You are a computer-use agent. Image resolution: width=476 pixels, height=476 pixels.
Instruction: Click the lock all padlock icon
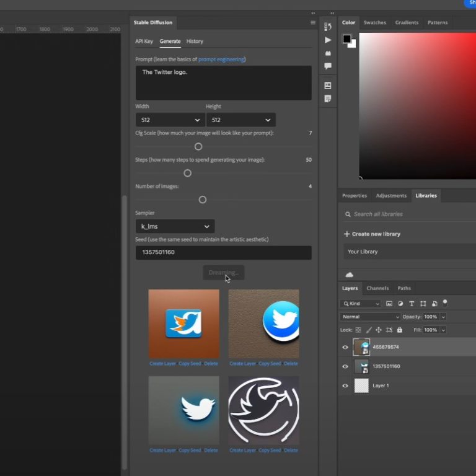click(399, 330)
